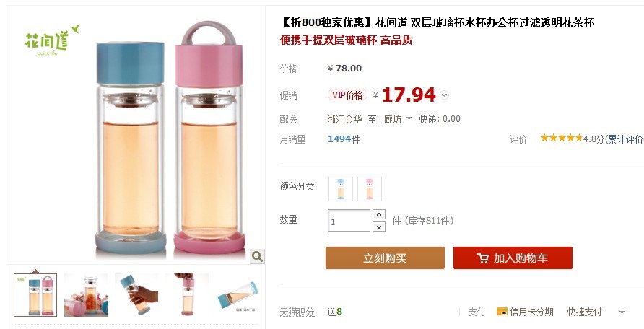This screenshot has height=329, width=644.
Task: Expand the payment methods dropdown arrow
Action: 622,312
